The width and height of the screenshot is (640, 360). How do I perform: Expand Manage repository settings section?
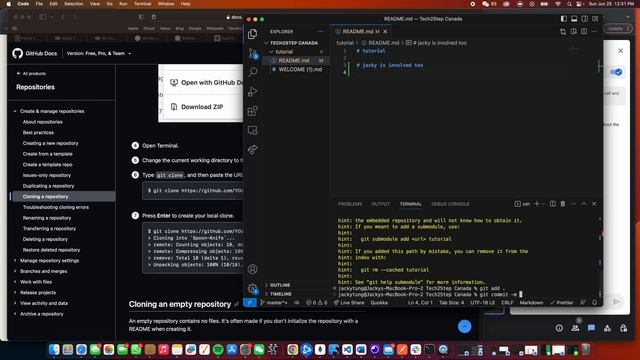tap(49, 260)
